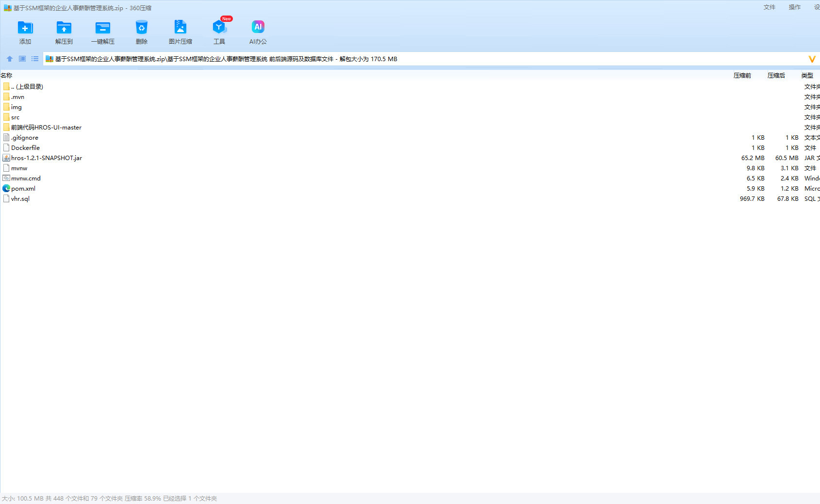Open the src folder

16,117
